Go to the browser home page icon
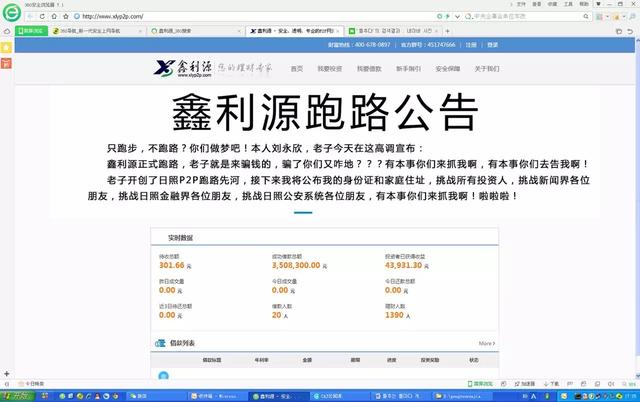The height and width of the screenshot is (402, 640). [x=54, y=16]
